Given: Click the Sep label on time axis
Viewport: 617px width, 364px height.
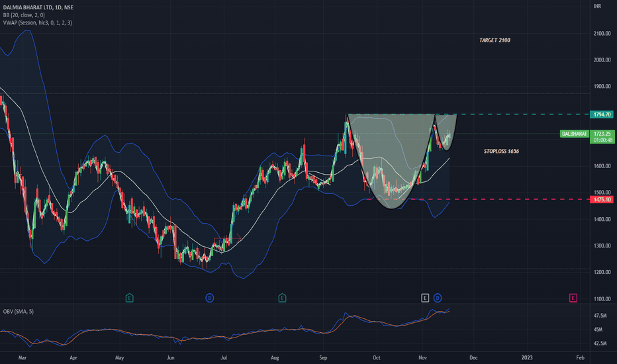Looking at the screenshot, I should 323,357.
